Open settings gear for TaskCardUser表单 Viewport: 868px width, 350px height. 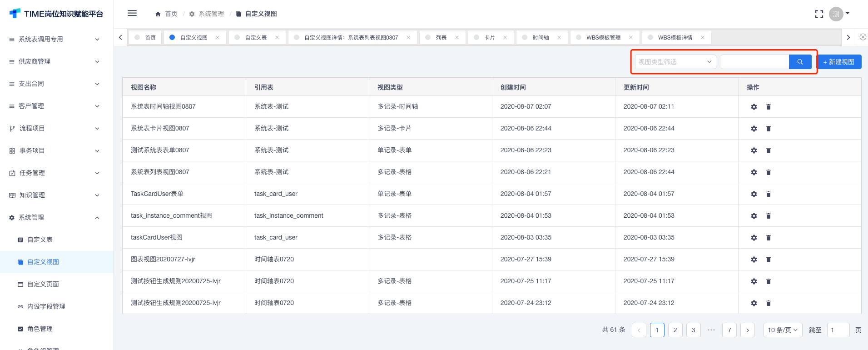pyautogui.click(x=754, y=194)
